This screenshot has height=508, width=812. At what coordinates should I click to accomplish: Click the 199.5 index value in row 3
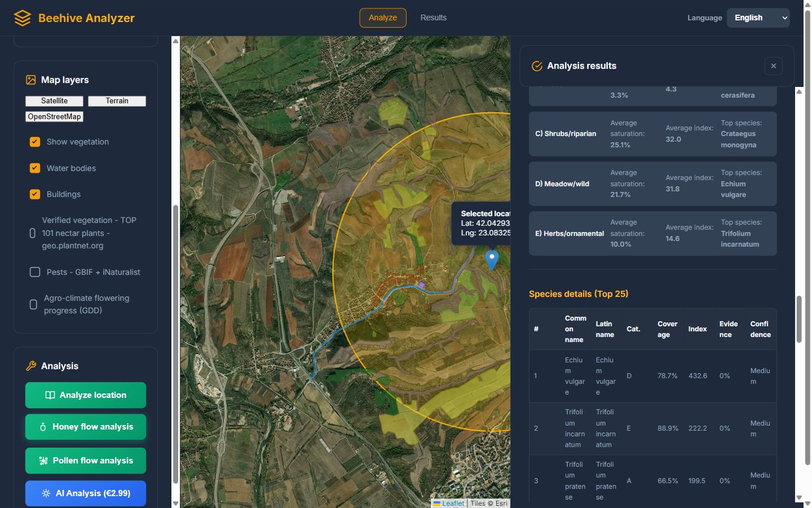click(x=697, y=481)
